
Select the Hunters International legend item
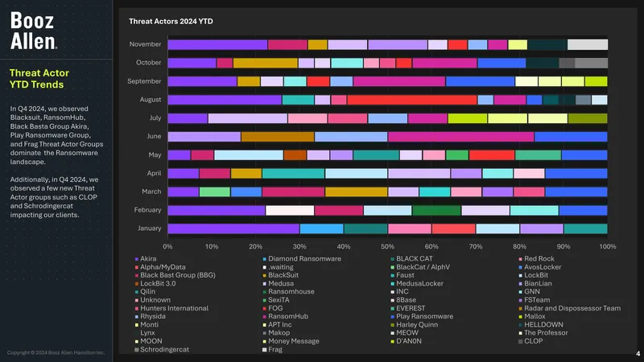click(171, 308)
